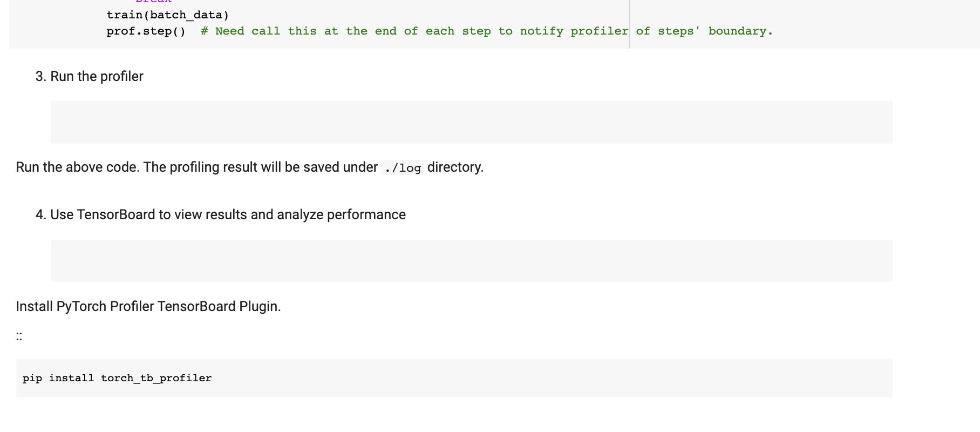Click the word 'boundary.' ending the comment
The width and height of the screenshot is (980, 432).
[740, 31]
